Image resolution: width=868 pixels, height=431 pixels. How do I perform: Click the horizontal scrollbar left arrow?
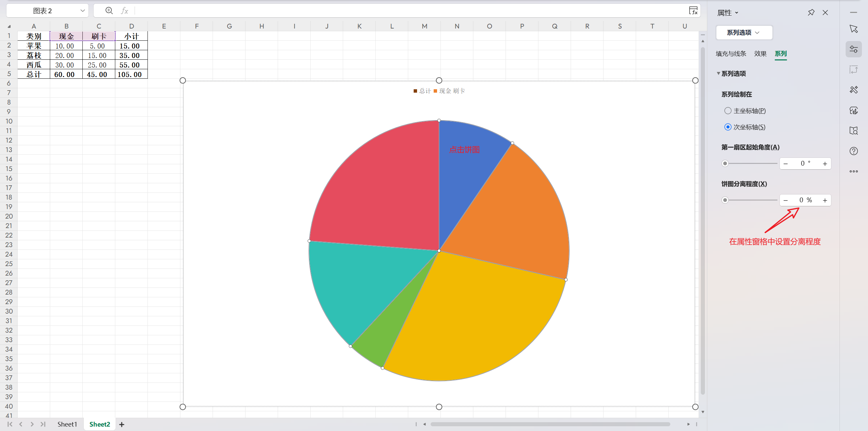pyautogui.click(x=425, y=424)
